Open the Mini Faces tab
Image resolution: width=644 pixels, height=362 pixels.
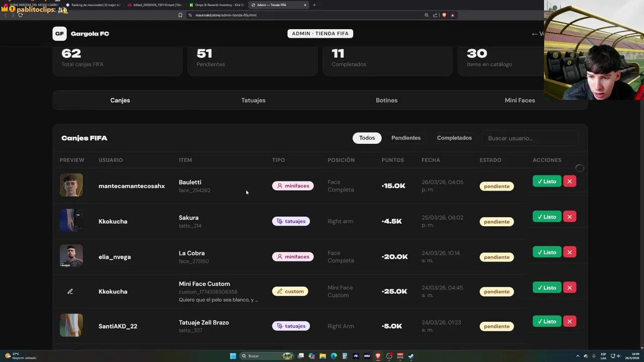(x=520, y=100)
